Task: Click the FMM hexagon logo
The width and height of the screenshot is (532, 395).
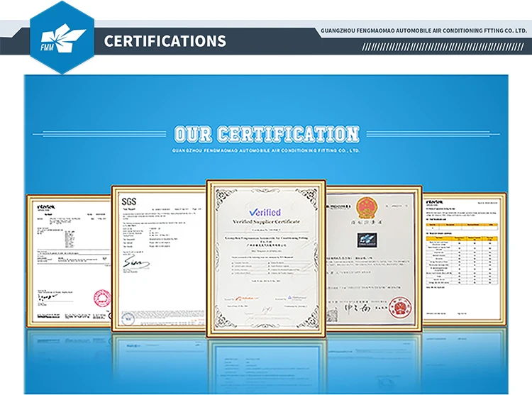Action: click(x=62, y=38)
